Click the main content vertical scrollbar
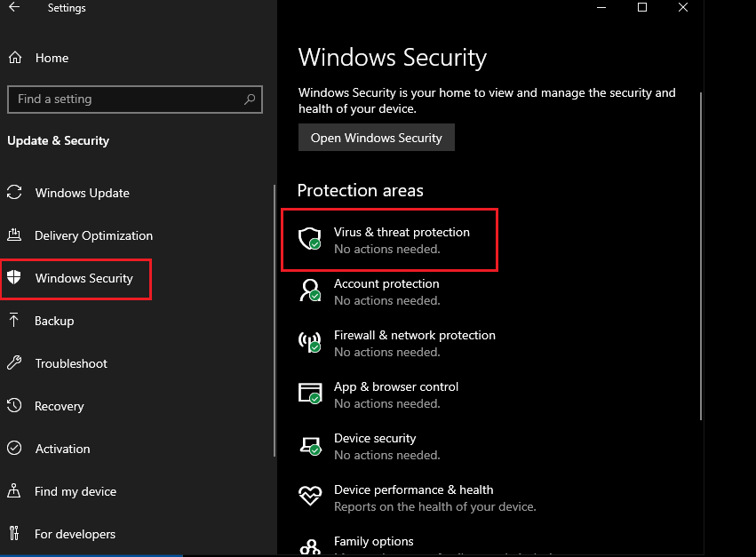 (701, 256)
